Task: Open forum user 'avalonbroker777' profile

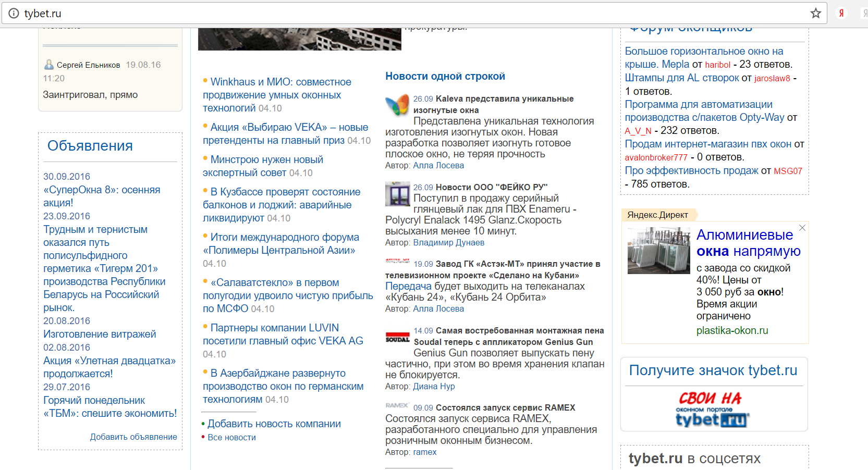Action: 656,157
